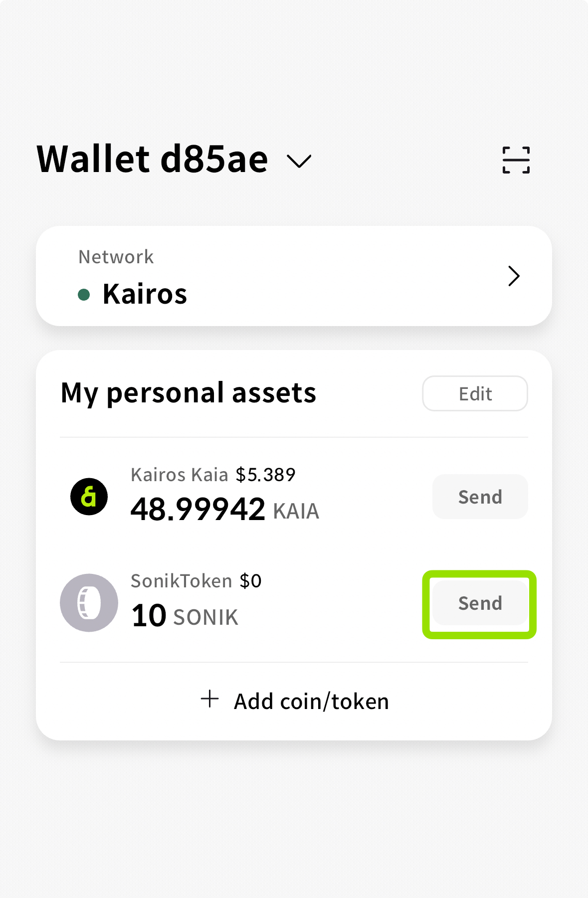Screen dimensions: 588x898
Task: Click the SonikToken $0 label
Action: pos(196,581)
